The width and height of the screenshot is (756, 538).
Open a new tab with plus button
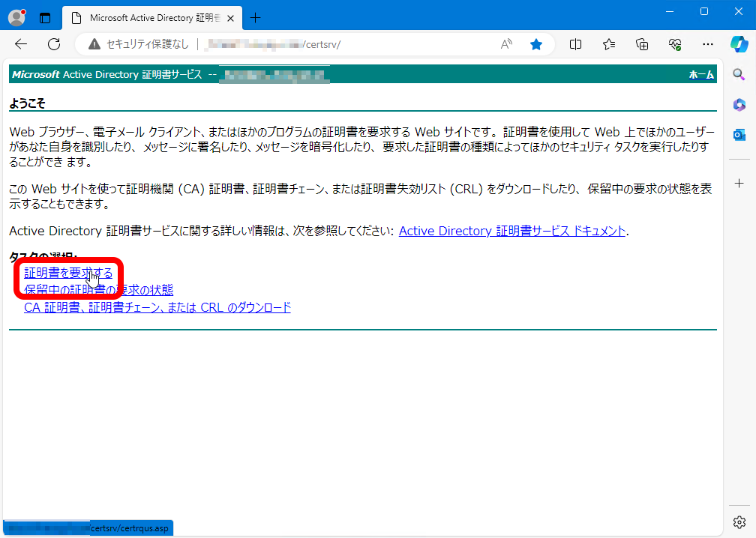[256, 18]
